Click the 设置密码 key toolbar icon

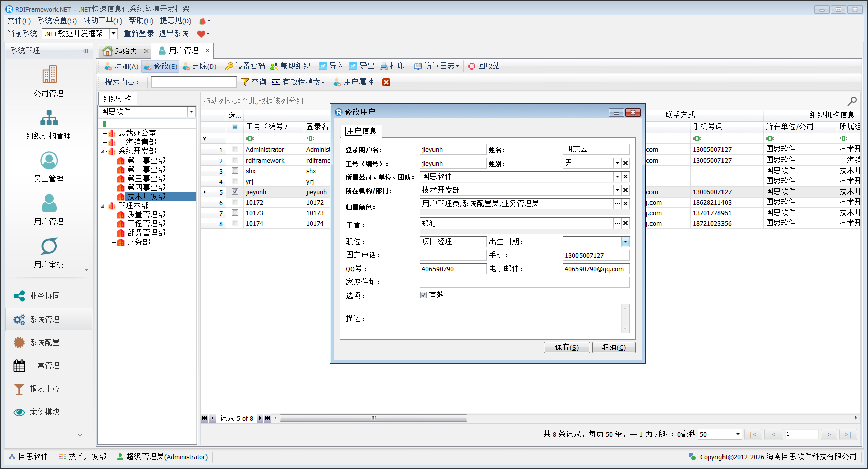[229, 66]
